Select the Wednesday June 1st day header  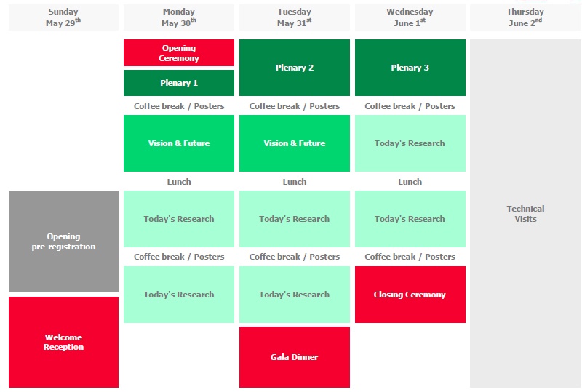pos(410,17)
